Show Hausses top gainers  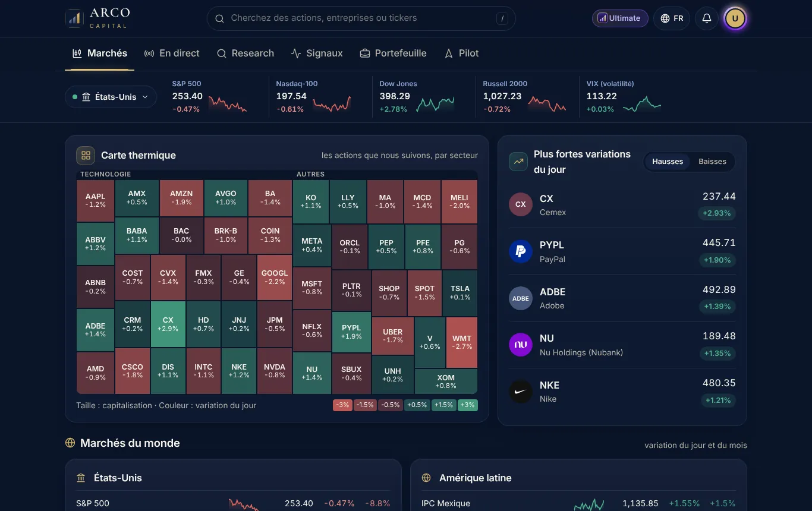(x=668, y=162)
